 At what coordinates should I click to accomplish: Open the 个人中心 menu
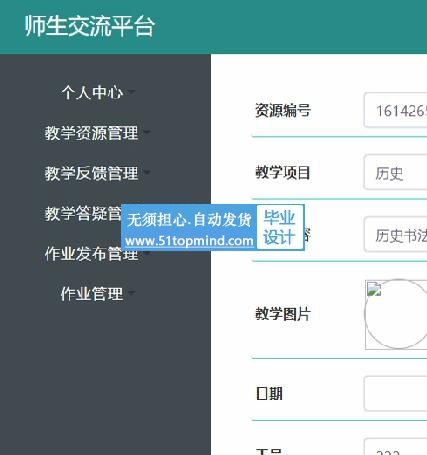pyautogui.click(x=92, y=92)
